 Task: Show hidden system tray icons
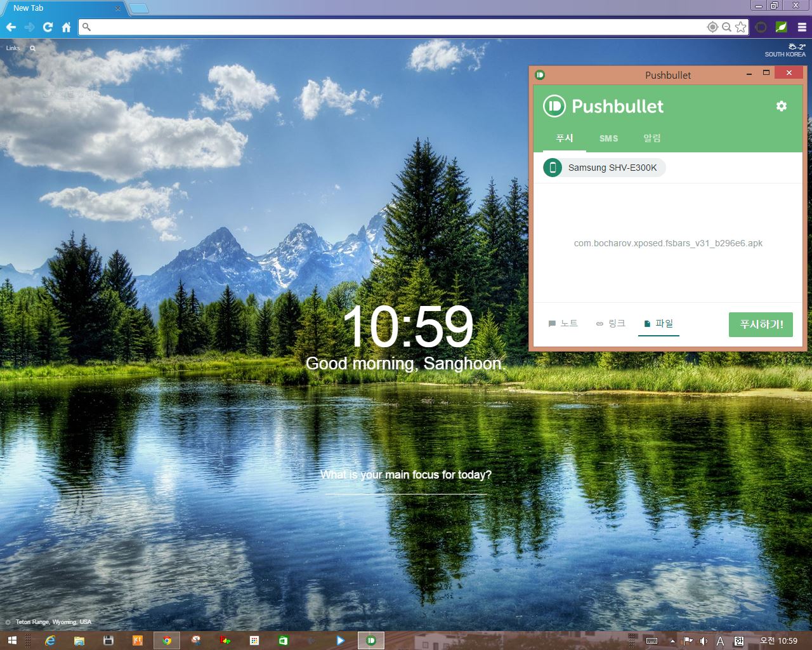pos(672,641)
